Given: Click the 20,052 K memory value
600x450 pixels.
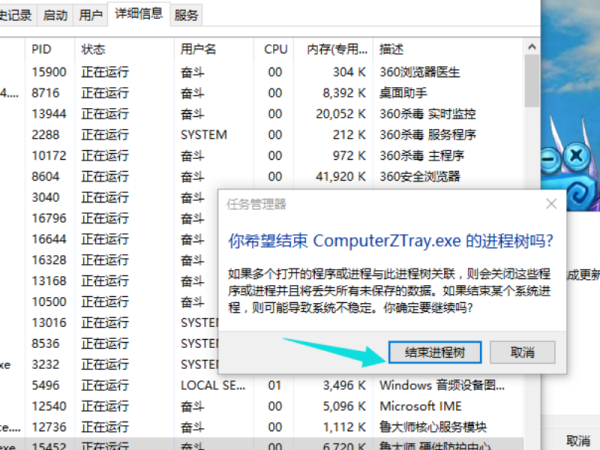Looking at the screenshot, I should 341,114.
